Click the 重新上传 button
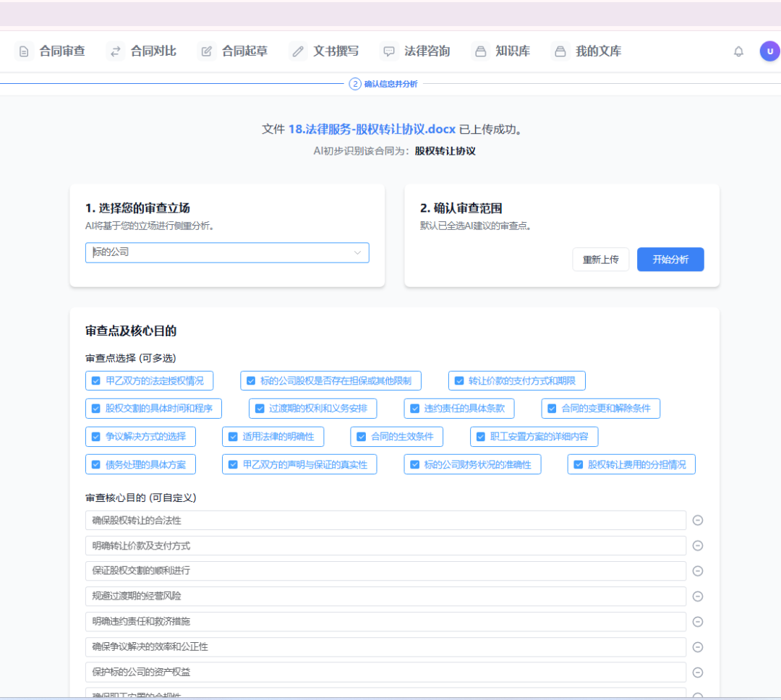781x700 pixels. 601,260
